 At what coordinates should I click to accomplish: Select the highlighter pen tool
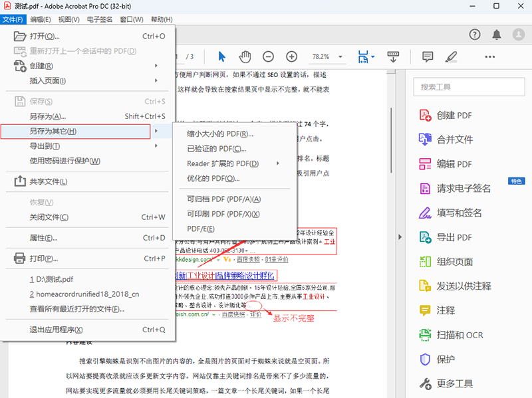[x=451, y=56]
